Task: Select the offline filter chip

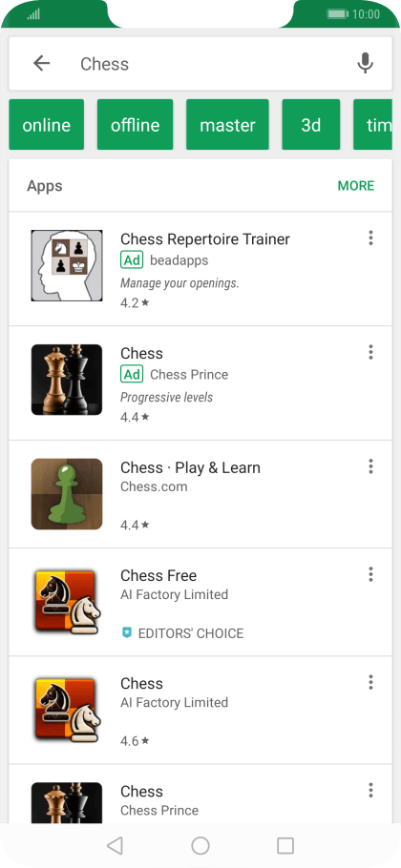Action: [x=136, y=125]
